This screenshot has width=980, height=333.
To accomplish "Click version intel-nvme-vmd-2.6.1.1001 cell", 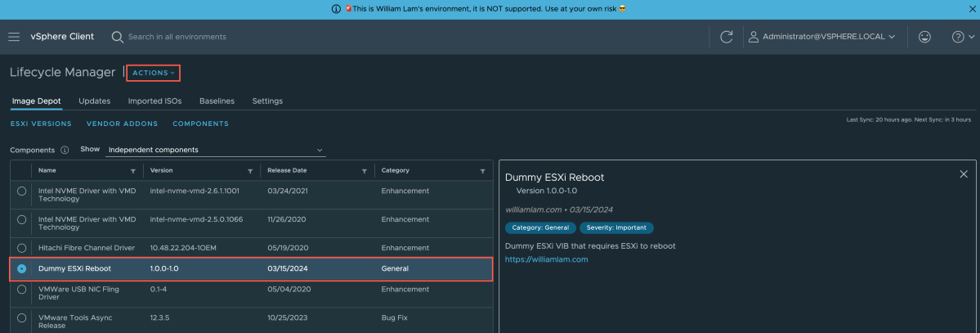I will click(x=195, y=191).
